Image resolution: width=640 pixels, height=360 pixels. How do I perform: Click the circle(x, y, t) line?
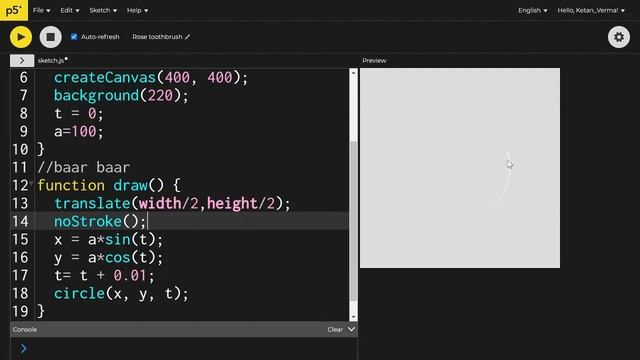click(x=121, y=293)
